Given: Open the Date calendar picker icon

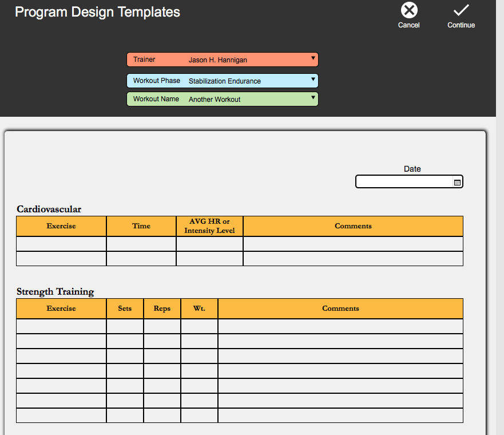Looking at the screenshot, I should tap(457, 183).
